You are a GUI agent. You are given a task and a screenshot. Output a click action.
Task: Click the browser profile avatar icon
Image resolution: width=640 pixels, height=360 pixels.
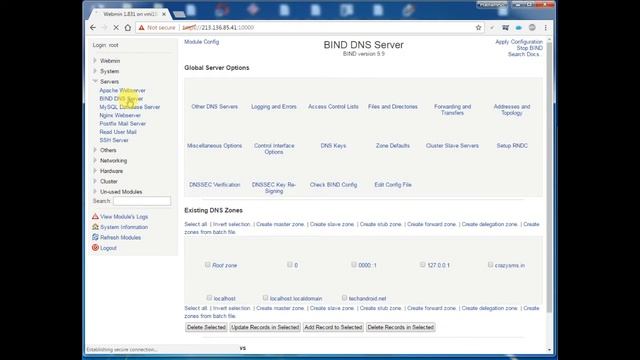532,27
